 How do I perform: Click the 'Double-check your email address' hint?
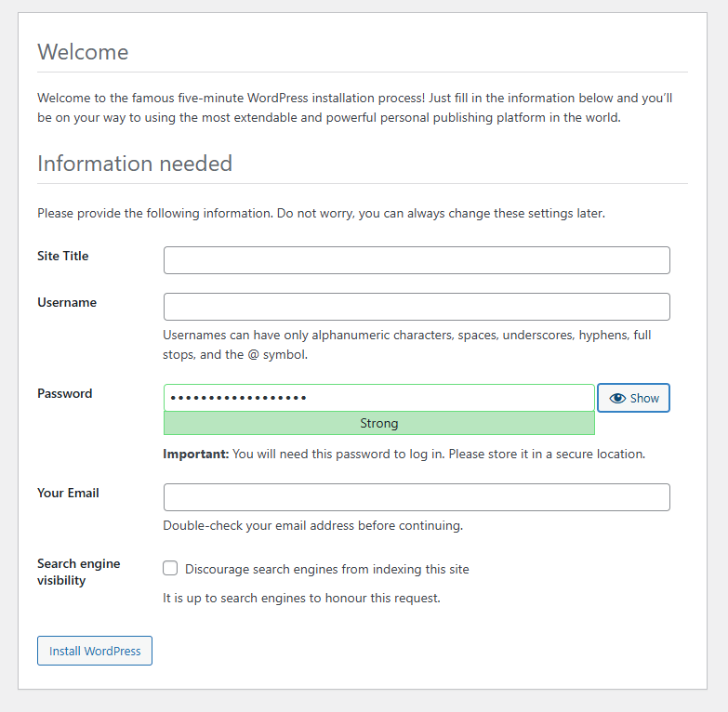[x=312, y=525]
